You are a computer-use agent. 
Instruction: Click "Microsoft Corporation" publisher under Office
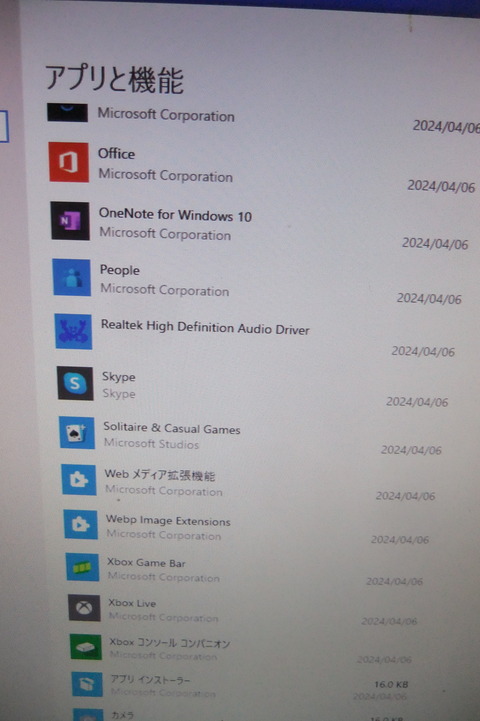pyautogui.click(x=166, y=175)
